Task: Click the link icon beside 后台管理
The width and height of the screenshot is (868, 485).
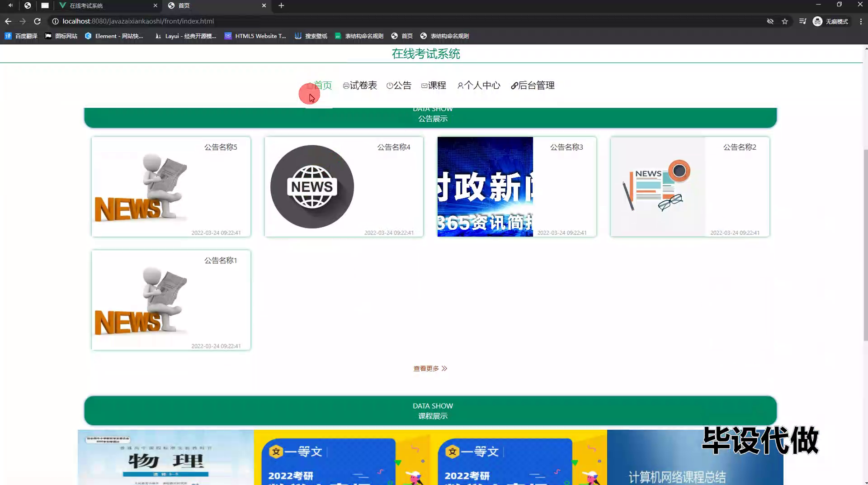Action: pos(514,86)
